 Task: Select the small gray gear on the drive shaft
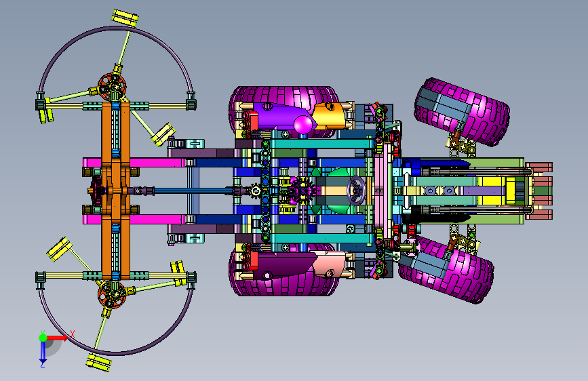click(256, 191)
